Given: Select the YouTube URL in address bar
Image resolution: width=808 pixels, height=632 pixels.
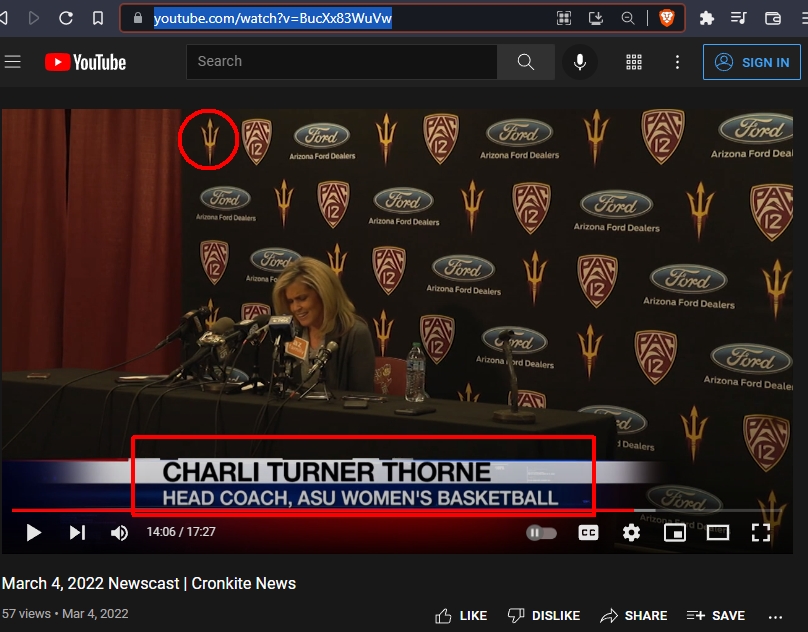Looking at the screenshot, I should click(273, 19).
